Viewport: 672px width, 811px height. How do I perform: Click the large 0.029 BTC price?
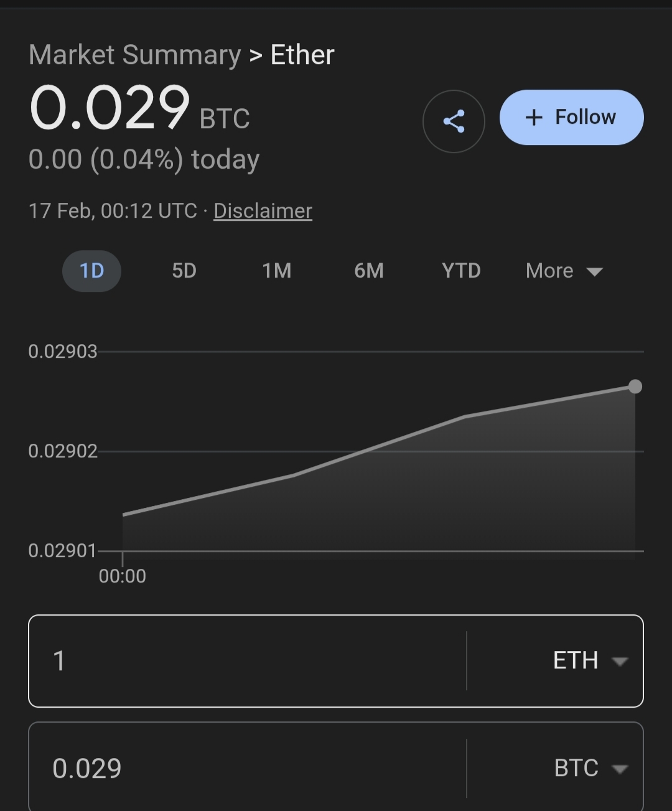(x=110, y=109)
